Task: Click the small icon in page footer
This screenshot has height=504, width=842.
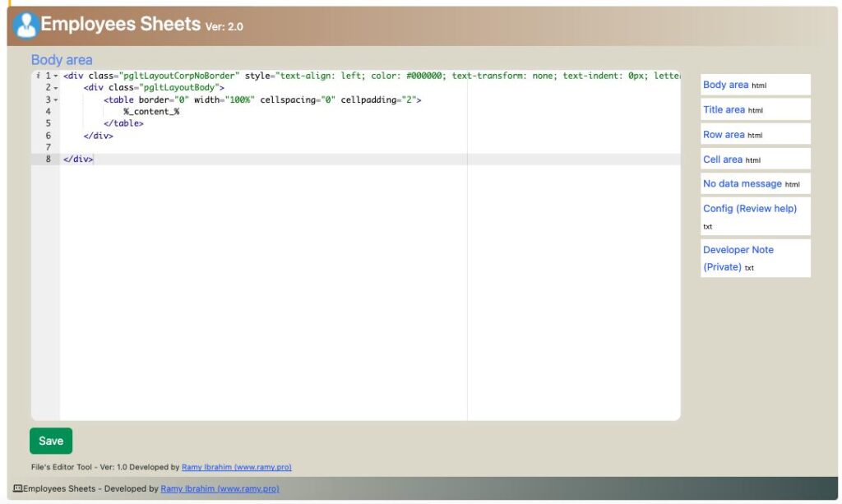Action: pyautogui.click(x=17, y=488)
